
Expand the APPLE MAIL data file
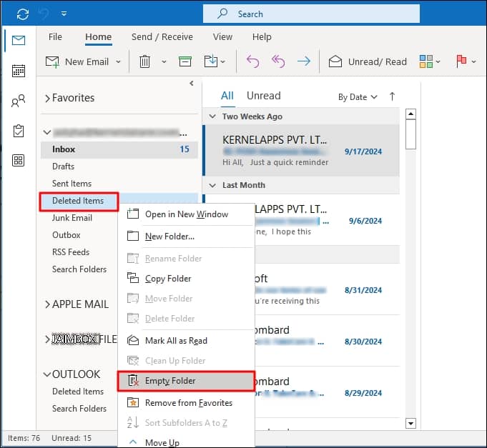coord(47,304)
